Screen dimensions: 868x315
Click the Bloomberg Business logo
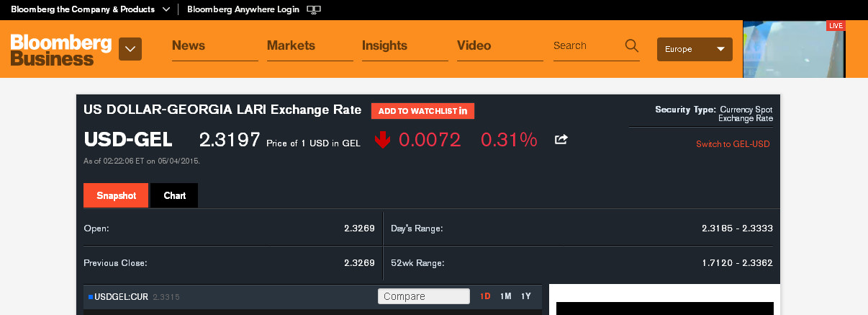point(61,49)
